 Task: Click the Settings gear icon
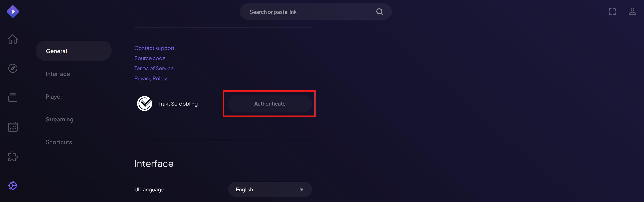(13, 185)
